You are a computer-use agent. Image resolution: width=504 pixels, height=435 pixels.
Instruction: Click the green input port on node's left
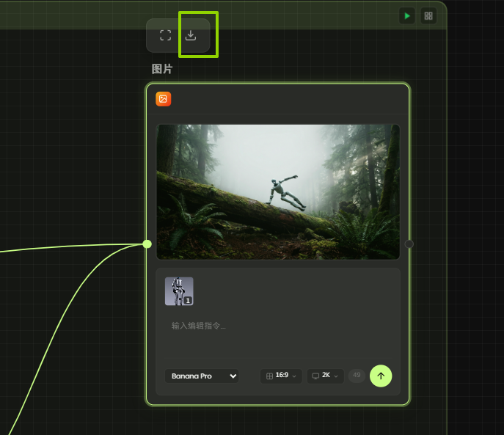[147, 244]
